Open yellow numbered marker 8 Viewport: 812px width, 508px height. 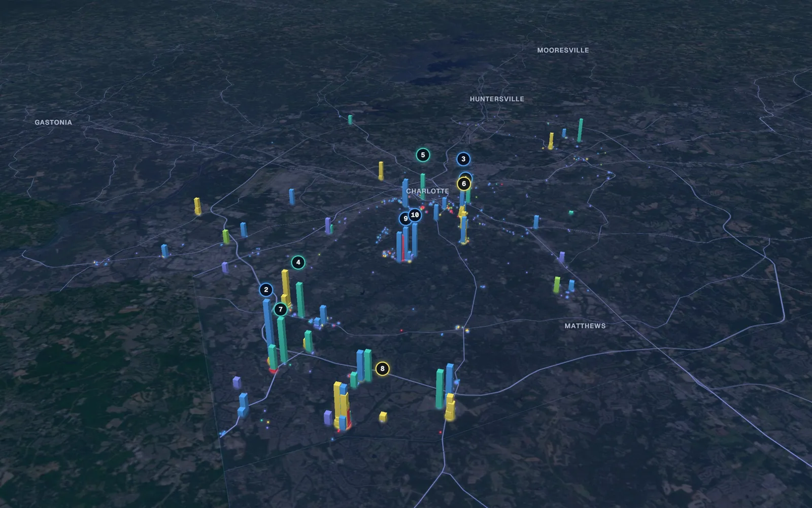point(382,368)
